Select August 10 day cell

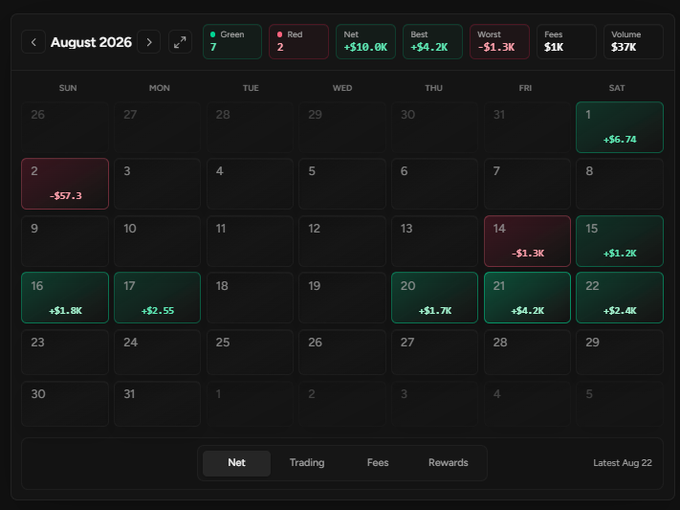tap(157, 241)
